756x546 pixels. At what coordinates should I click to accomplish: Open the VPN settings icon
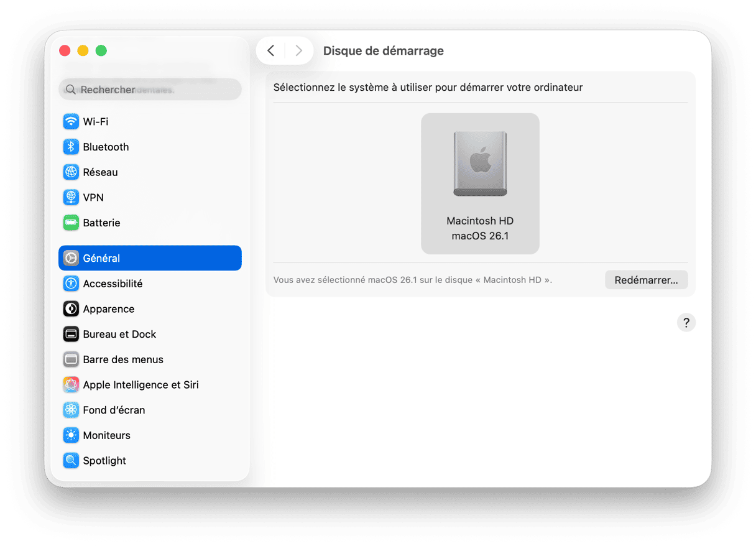(x=71, y=198)
